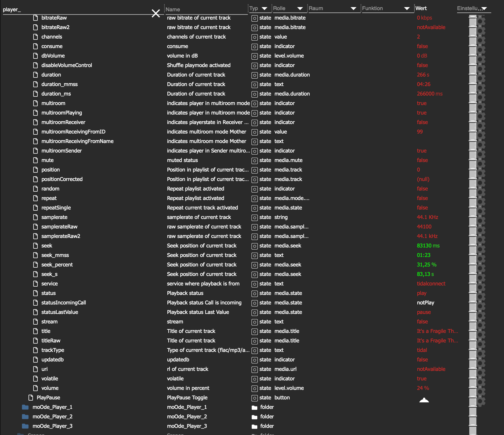The image size is (504, 435).
Task: Click the state type icon in channels row
Action: [x=254, y=37]
